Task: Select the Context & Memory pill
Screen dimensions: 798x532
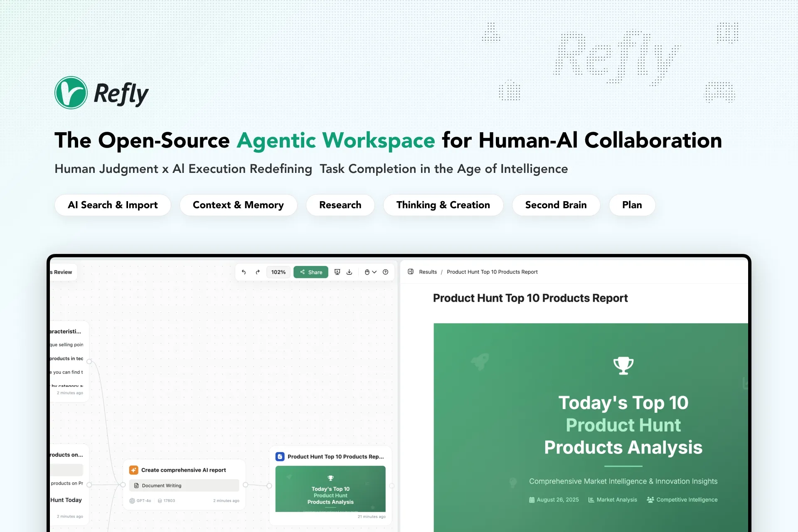Action: 238,205
